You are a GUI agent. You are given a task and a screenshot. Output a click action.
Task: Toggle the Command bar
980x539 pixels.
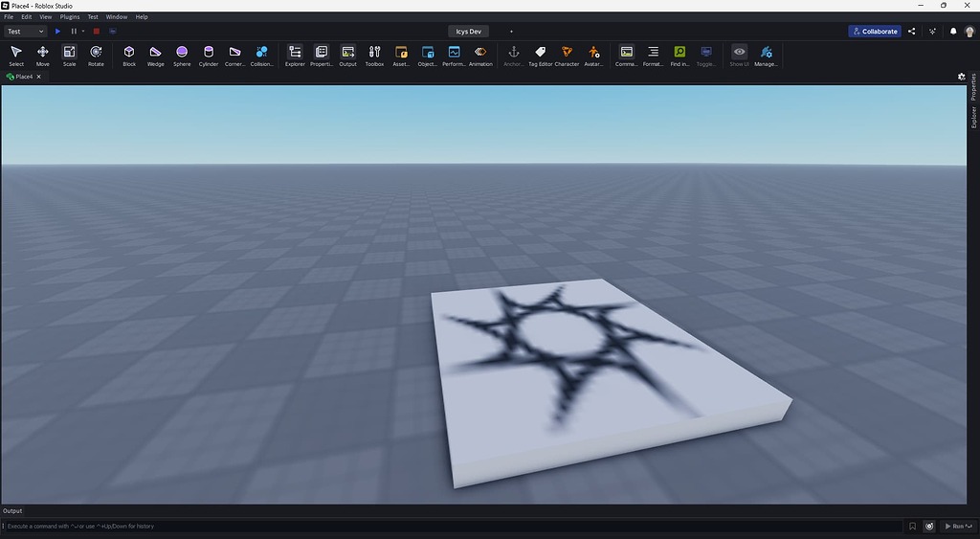(626, 56)
